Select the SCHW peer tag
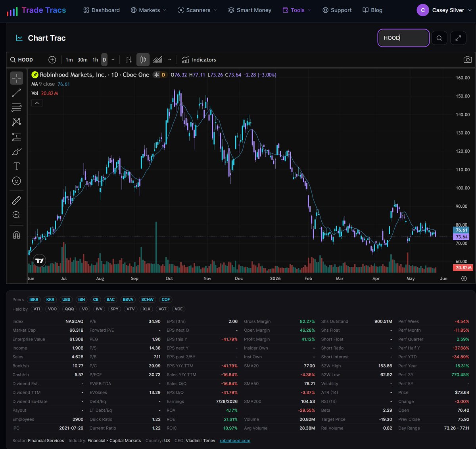The height and width of the screenshot is (449, 476). coord(148,300)
